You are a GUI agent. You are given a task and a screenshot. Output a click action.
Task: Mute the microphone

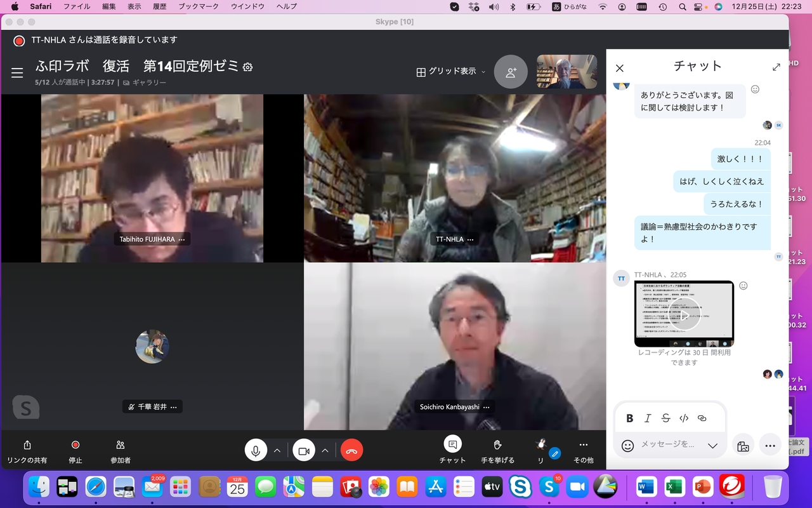(x=256, y=451)
